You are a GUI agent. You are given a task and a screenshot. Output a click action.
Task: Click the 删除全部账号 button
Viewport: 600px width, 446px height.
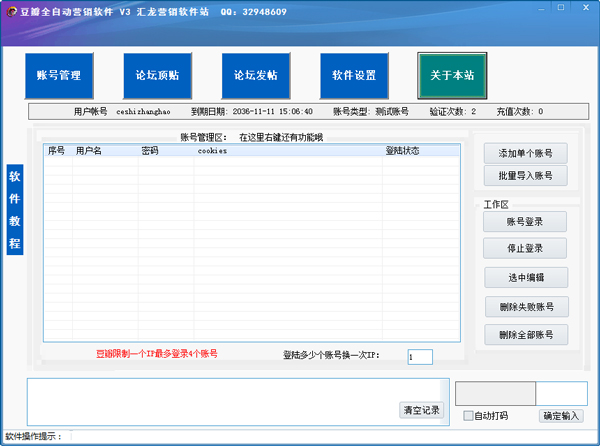point(526,335)
